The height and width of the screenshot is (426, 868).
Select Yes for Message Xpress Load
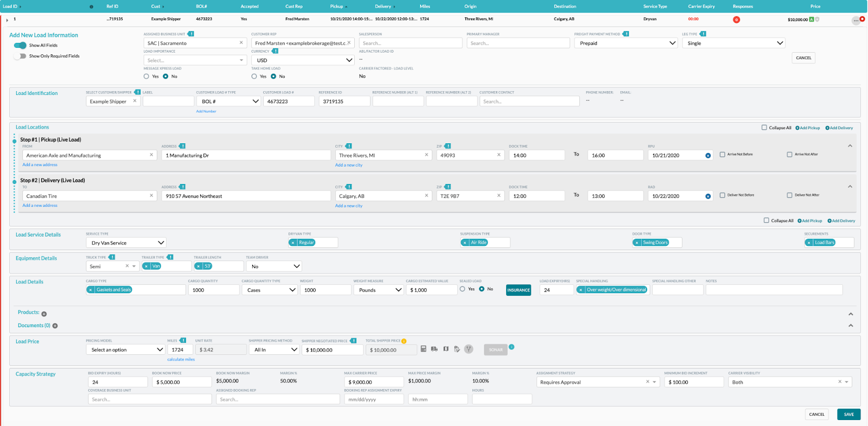(x=146, y=77)
